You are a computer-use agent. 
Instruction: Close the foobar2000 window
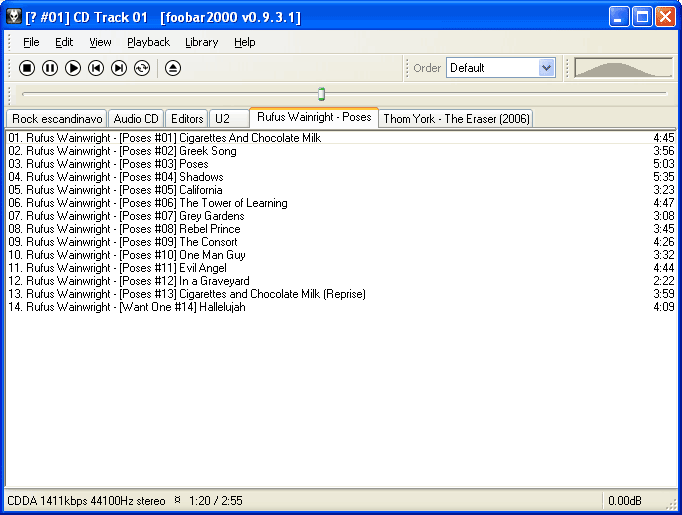[665, 17]
